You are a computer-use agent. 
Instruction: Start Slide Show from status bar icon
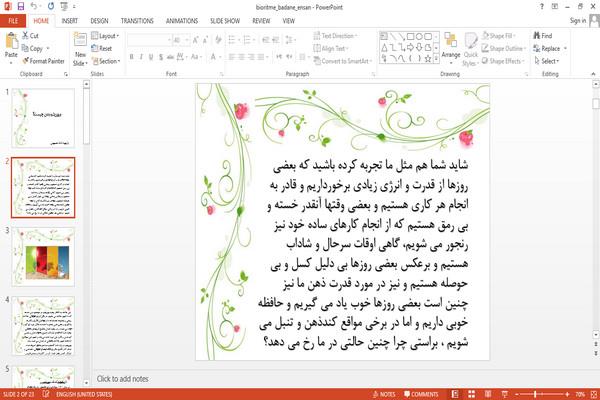[504, 394]
